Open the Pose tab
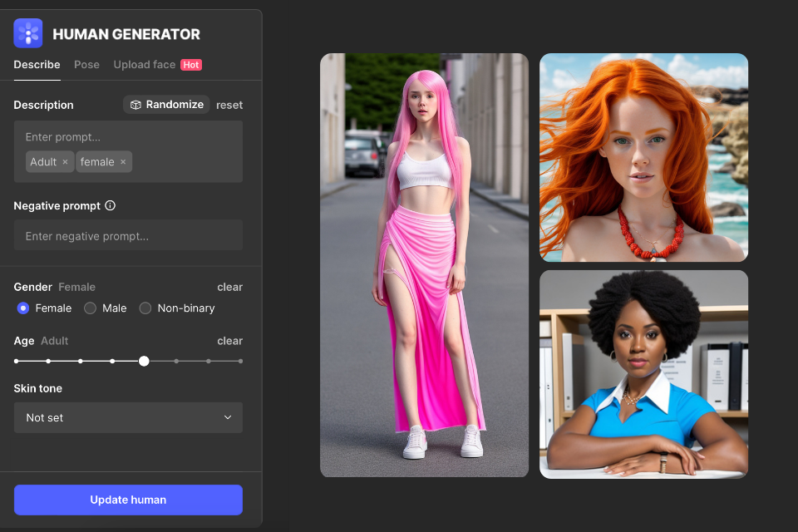798x532 pixels. tap(86, 65)
